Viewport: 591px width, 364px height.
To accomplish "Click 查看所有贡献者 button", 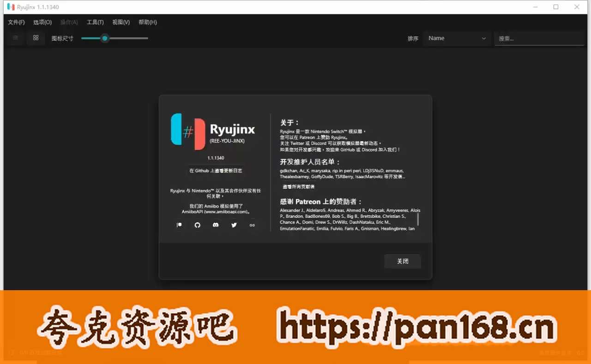I will (299, 187).
